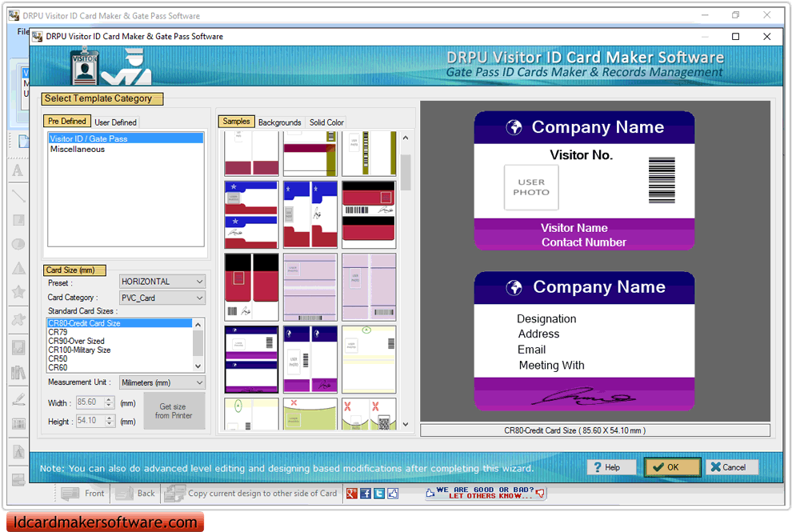Expand the Preset HORIZONTAL dropdown
792x532 pixels.
[x=162, y=282]
